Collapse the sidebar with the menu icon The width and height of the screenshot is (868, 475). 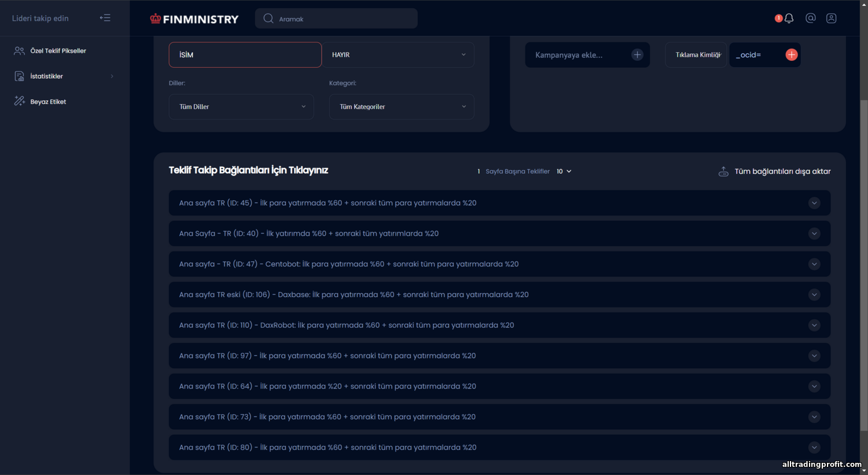click(x=105, y=18)
